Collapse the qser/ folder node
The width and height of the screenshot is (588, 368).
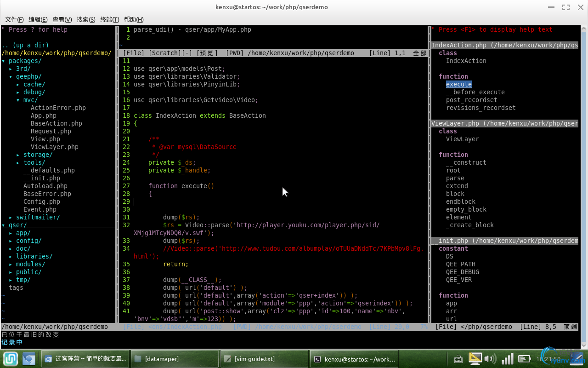pyautogui.click(x=14, y=225)
